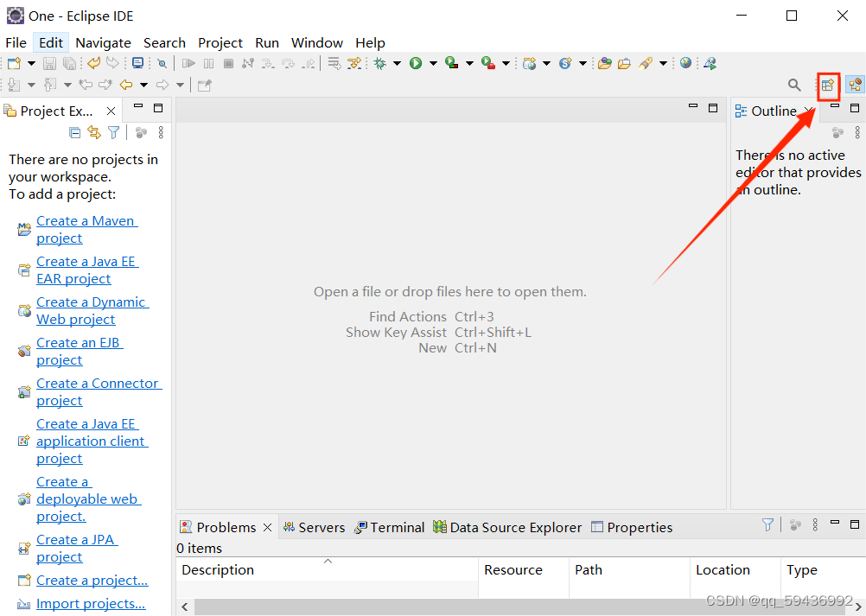Click the Open Perspective icon
866x616 pixels.
828,85
